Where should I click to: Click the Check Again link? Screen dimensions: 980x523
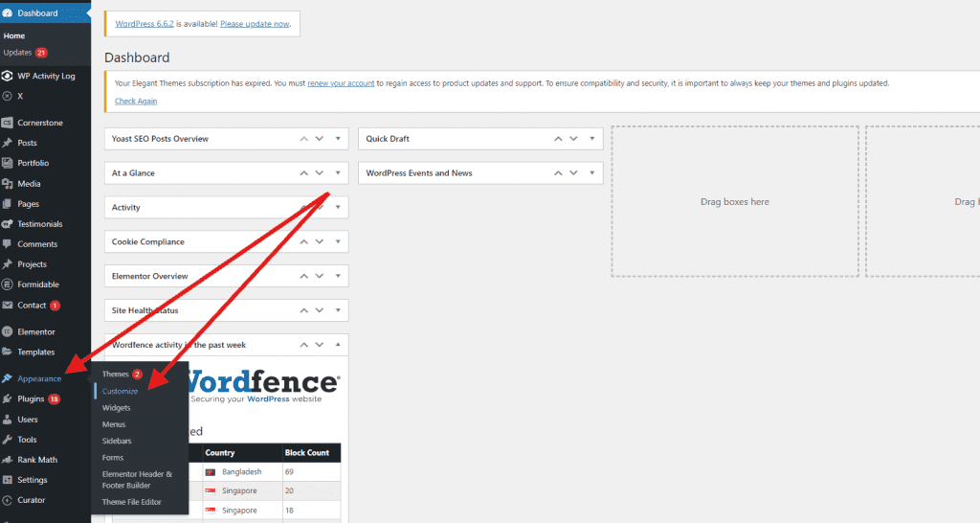click(136, 102)
